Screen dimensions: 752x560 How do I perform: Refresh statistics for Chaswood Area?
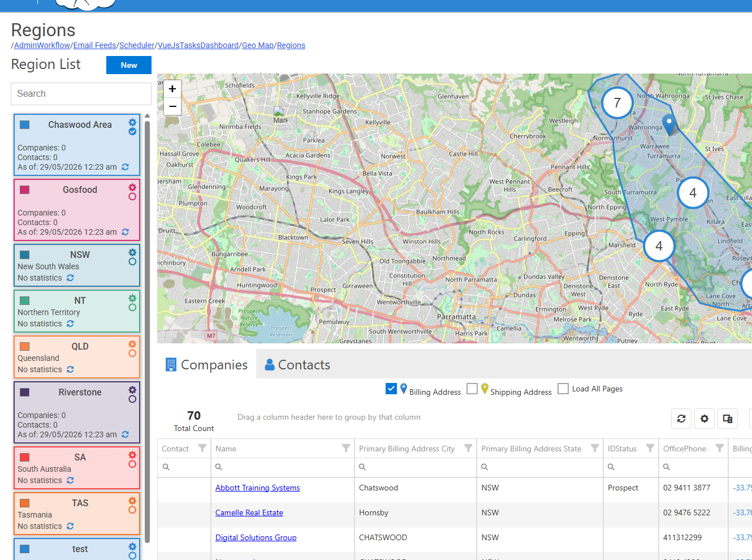(126, 167)
